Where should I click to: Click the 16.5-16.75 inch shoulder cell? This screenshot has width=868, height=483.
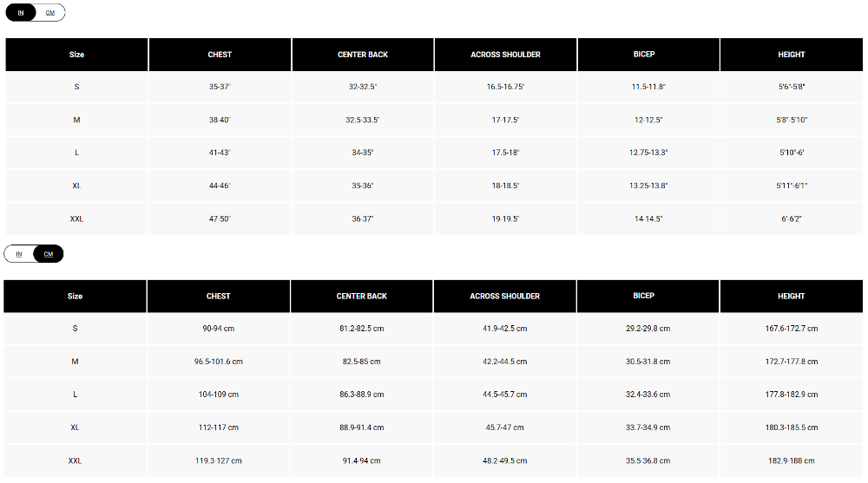(x=505, y=87)
